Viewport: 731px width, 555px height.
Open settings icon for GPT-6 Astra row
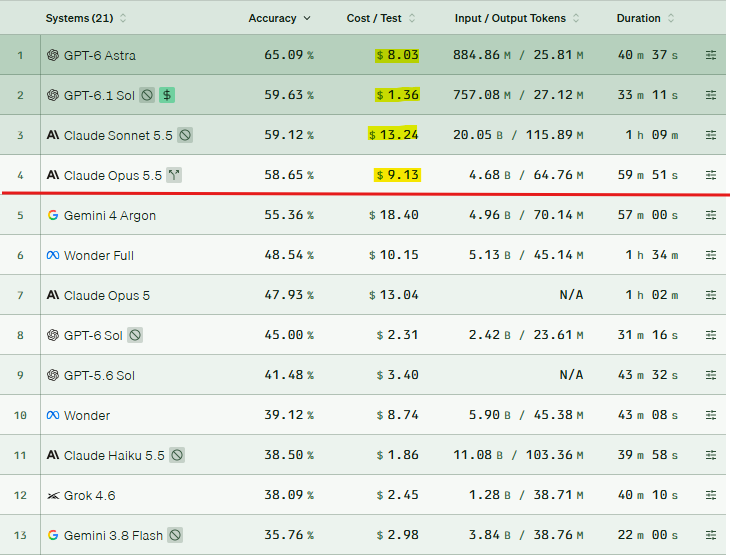710,55
